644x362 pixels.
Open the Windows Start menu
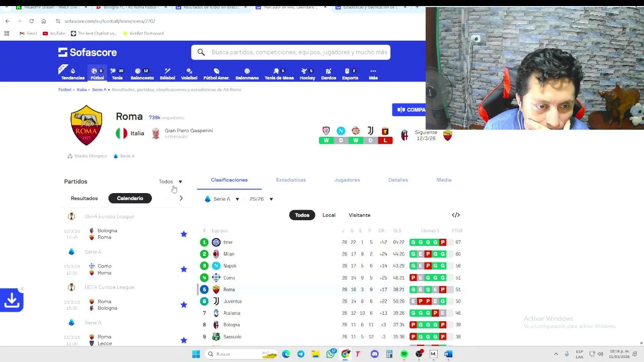(x=196, y=354)
